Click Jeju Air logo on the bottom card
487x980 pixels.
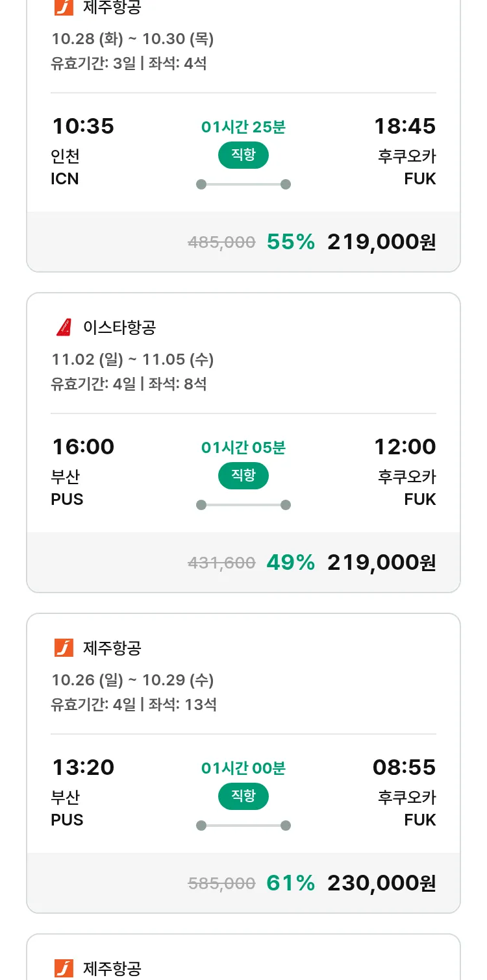click(x=64, y=968)
